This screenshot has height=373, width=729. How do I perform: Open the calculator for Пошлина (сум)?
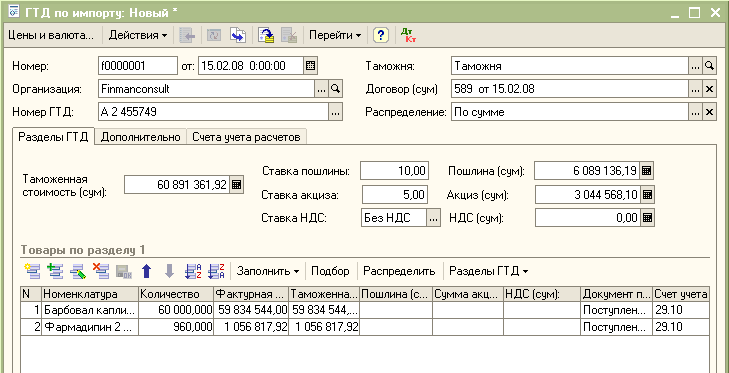pyautogui.click(x=646, y=171)
